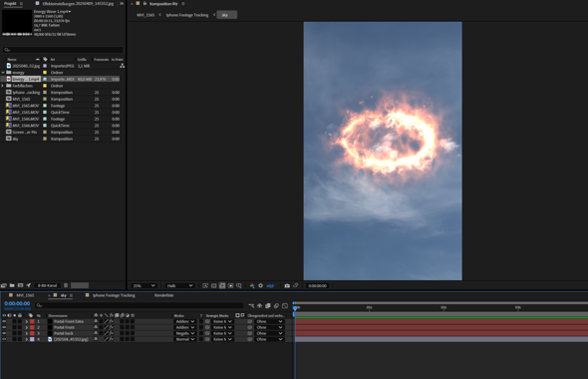The height and width of the screenshot is (379, 588).
Task: Show hidden panels double-arrow in Project panel
Action: (x=122, y=3)
